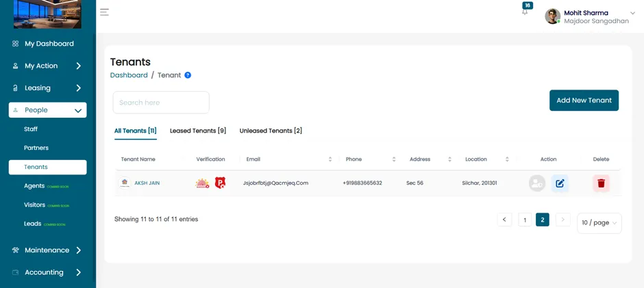Go to previous page arrow
Image resolution: width=644 pixels, height=288 pixels.
tap(504, 220)
